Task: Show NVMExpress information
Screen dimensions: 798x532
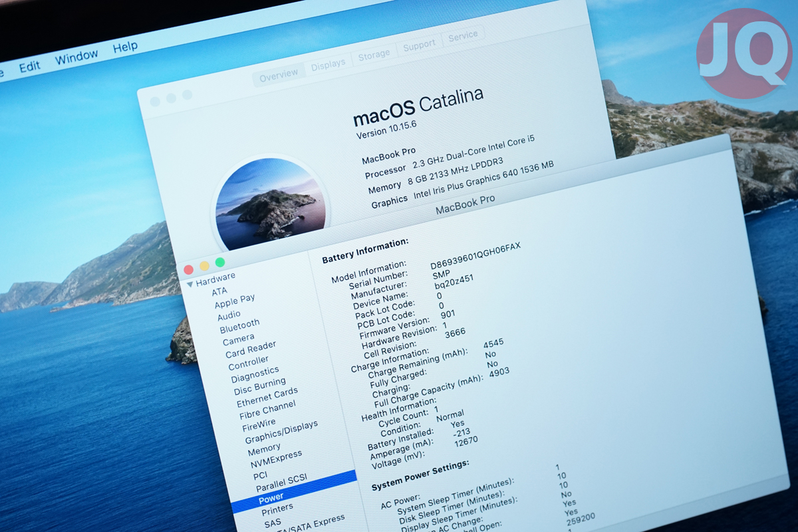Action: pyautogui.click(x=276, y=459)
